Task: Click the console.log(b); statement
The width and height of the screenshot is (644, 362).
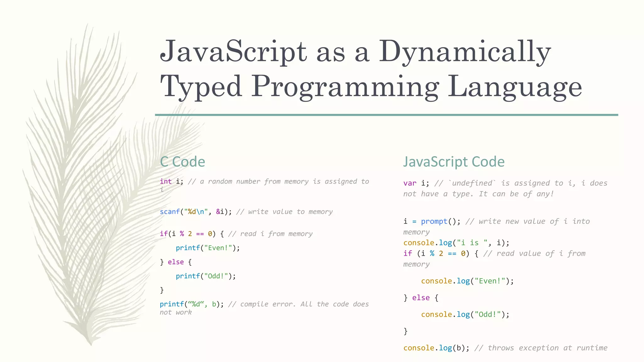Action: [436, 348]
